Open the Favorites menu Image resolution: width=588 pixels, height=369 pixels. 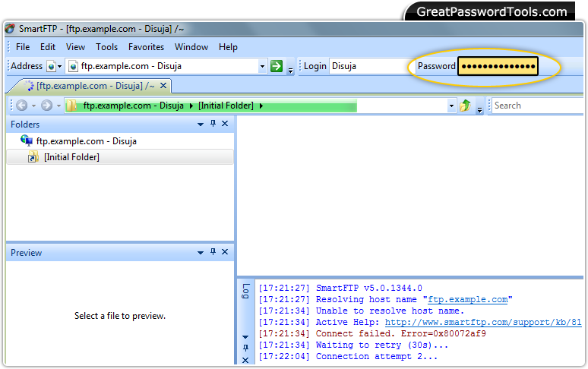[x=146, y=47]
